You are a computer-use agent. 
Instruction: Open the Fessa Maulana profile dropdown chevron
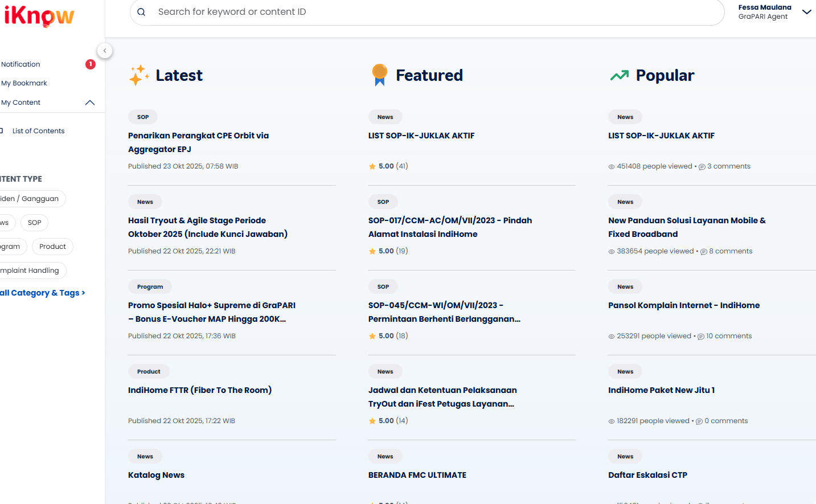click(806, 12)
